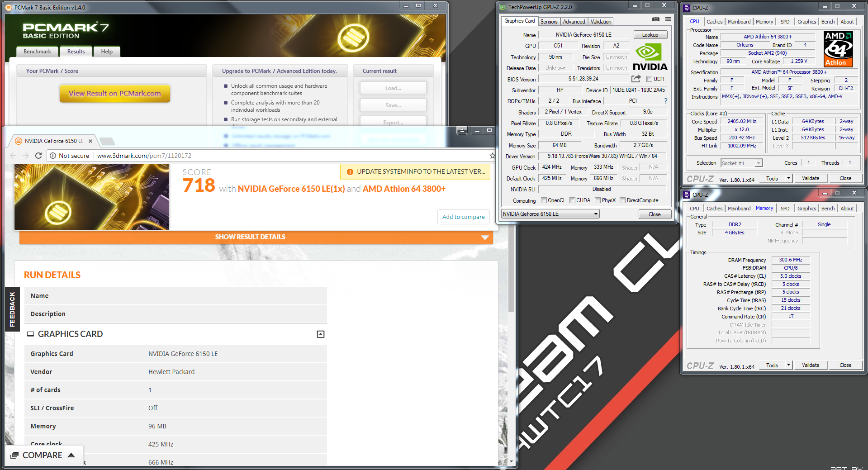Click the PCMark 7 title bar app icon
Viewport: 868px width, 470px height.
pos(9,7)
